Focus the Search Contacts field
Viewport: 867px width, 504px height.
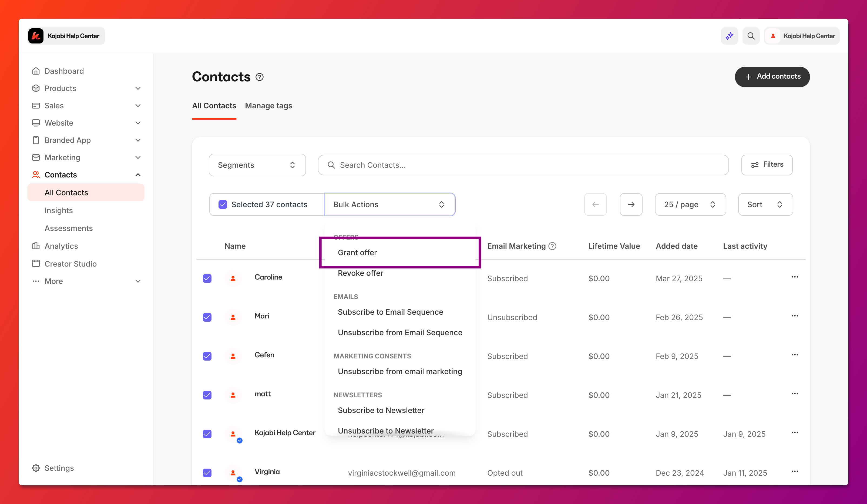click(x=523, y=165)
